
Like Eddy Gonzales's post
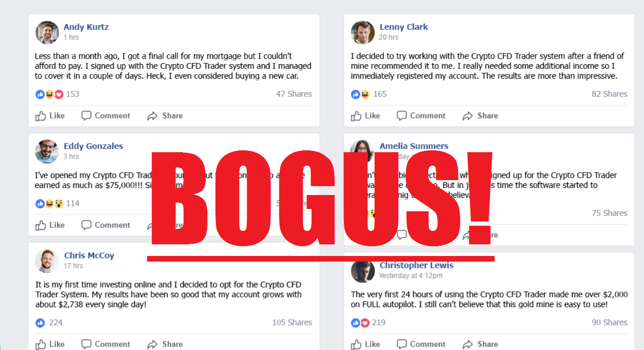point(50,225)
